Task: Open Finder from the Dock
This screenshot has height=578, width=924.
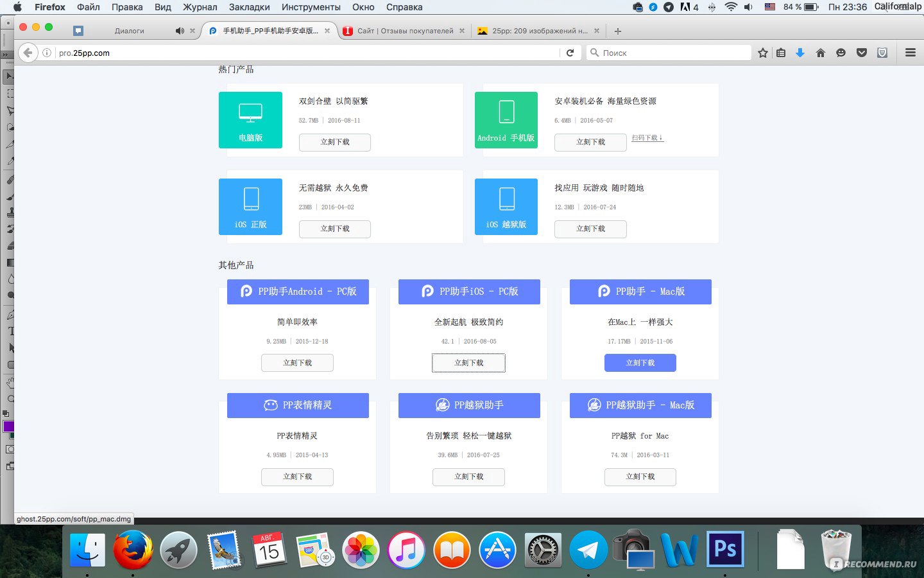Action: (87, 550)
